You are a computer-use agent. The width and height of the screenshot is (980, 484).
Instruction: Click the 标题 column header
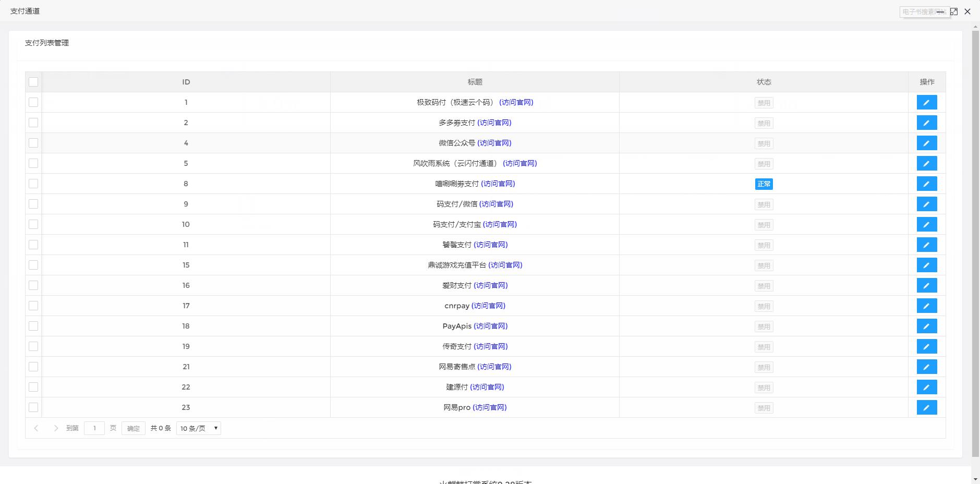[x=475, y=82]
